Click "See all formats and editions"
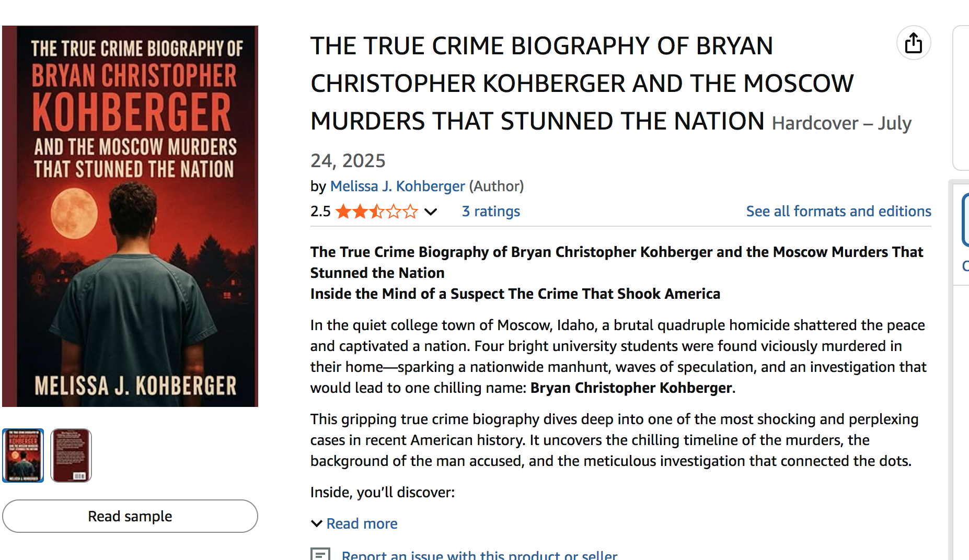Image resolution: width=969 pixels, height=560 pixels. pos(838,211)
